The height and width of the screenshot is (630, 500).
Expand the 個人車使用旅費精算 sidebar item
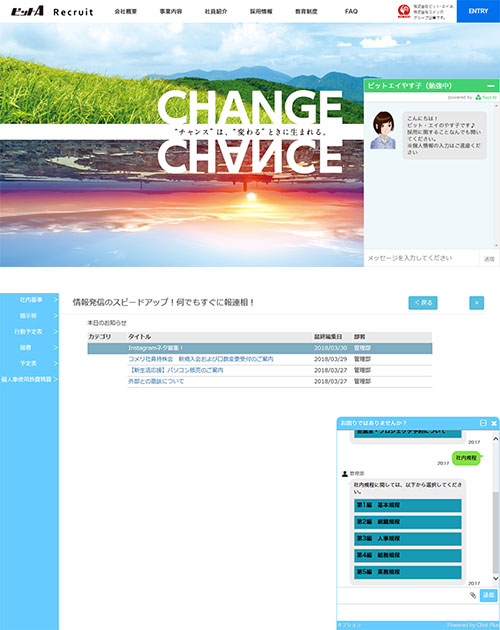tap(29, 379)
